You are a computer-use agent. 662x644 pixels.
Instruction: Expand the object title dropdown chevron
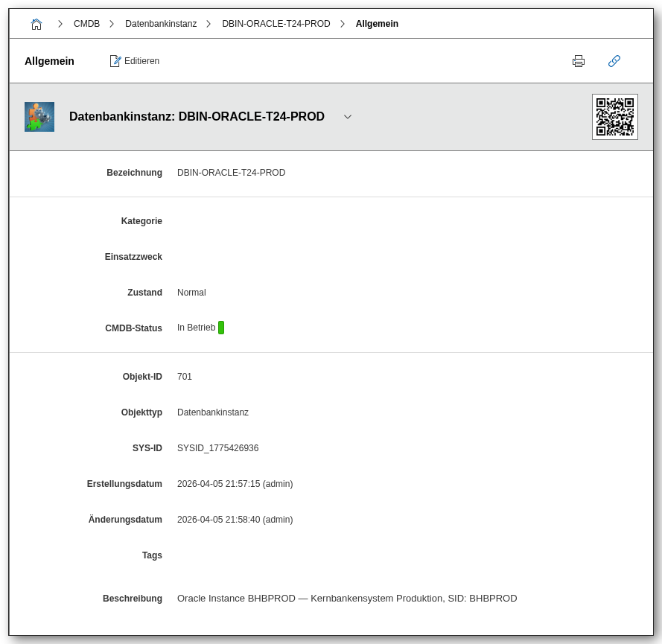point(347,117)
